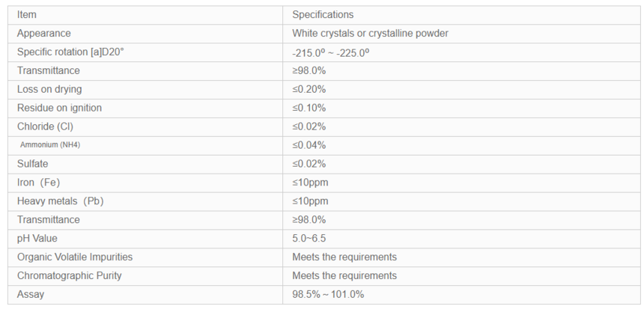Viewport: 644px width, 312px height.
Task: Click the 'White crystals or crystalline powder' value
Action: 370,33
